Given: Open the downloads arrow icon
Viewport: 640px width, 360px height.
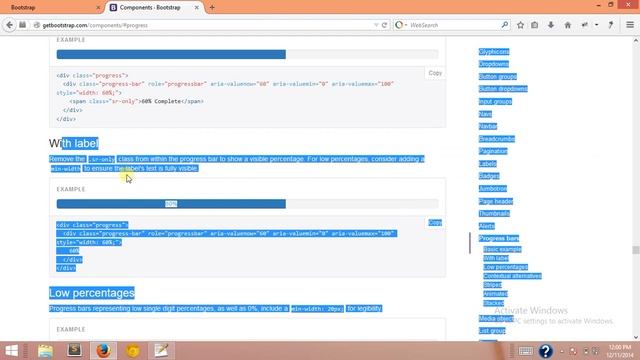Looking at the screenshot, I should pos(551,25).
